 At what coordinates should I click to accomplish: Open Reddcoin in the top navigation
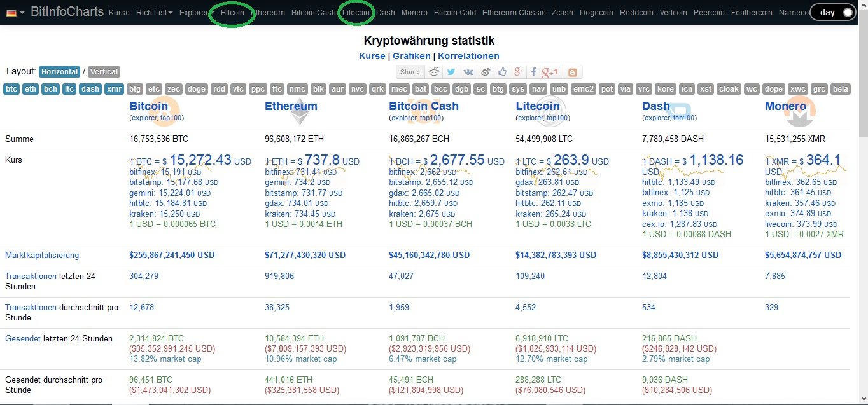[636, 12]
